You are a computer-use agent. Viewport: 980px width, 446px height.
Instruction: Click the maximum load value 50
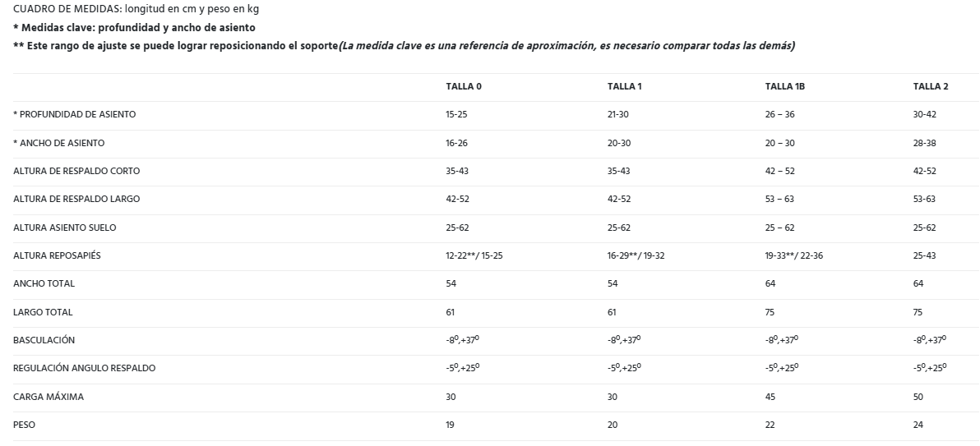pyautogui.click(x=918, y=397)
